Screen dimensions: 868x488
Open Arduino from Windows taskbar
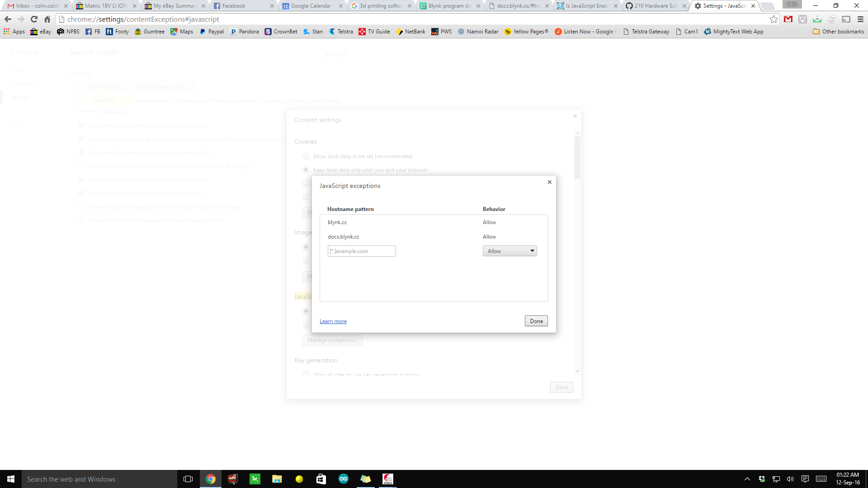click(343, 479)
